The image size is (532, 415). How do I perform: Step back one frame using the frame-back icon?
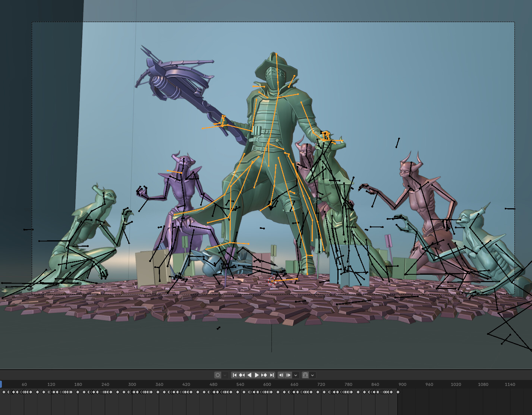281,375
